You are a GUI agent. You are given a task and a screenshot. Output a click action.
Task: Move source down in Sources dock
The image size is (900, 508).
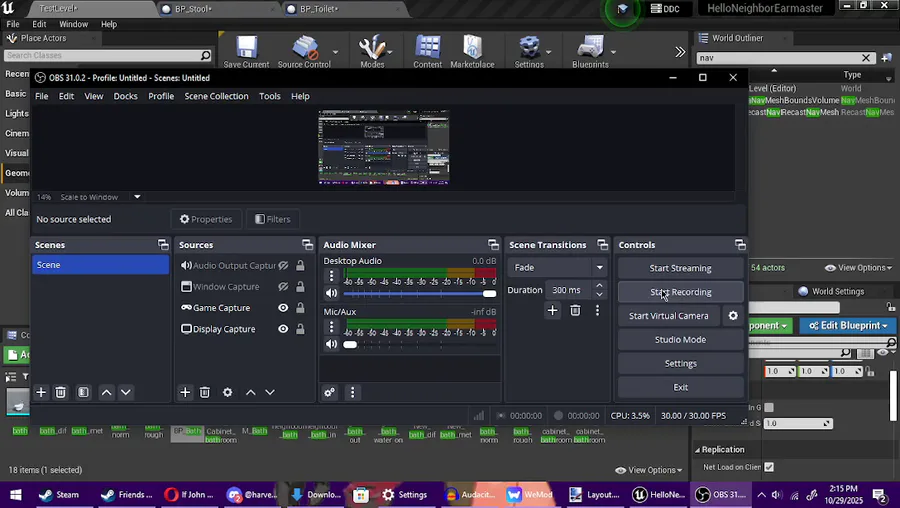coord(270,393)
